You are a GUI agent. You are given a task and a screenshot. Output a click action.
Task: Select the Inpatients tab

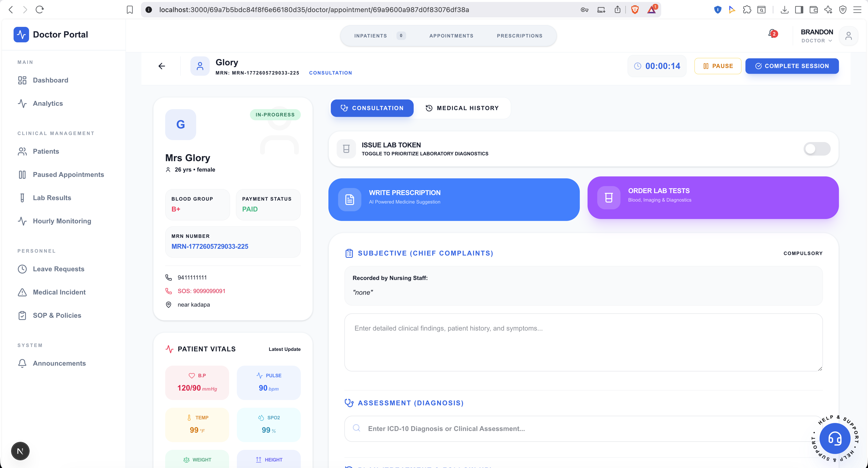click(370, 36)
